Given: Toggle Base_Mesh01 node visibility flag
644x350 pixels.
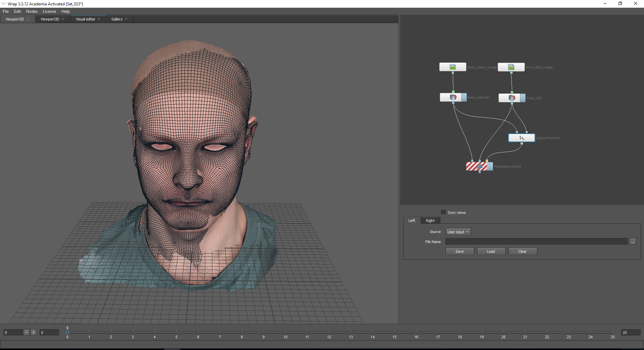Looking at the screenshot, I should click(464, 98).
